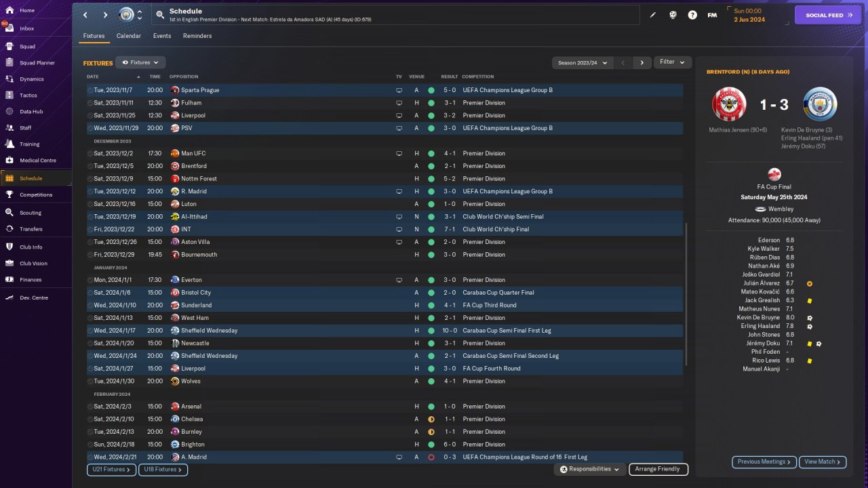Switch to the Reminders tab

pos(197,36)
